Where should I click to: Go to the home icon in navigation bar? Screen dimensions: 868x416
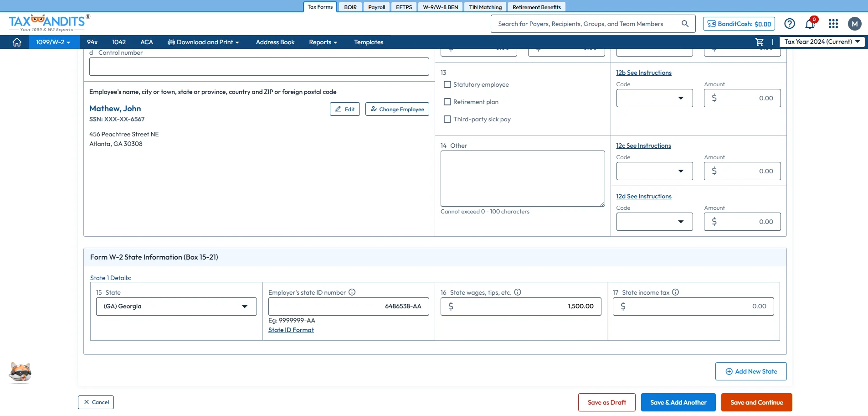tap(17, 42)
